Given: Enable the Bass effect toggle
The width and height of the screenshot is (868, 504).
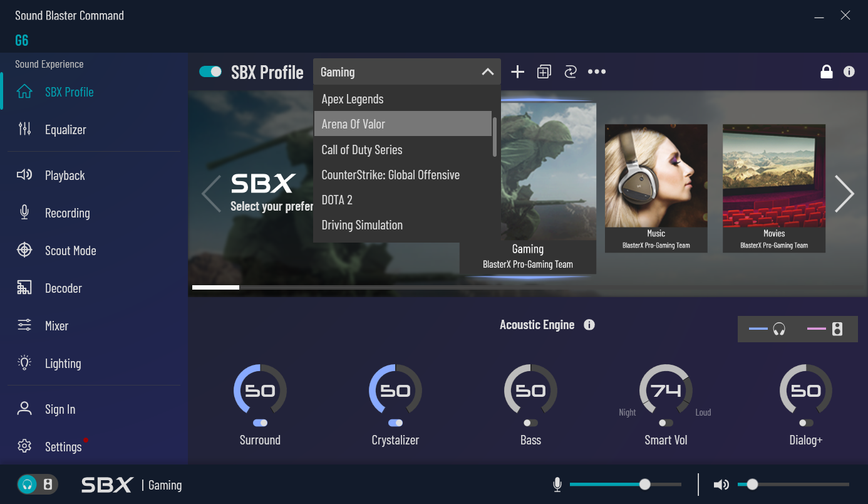Looking at the screenshot, I should [530, 423].
